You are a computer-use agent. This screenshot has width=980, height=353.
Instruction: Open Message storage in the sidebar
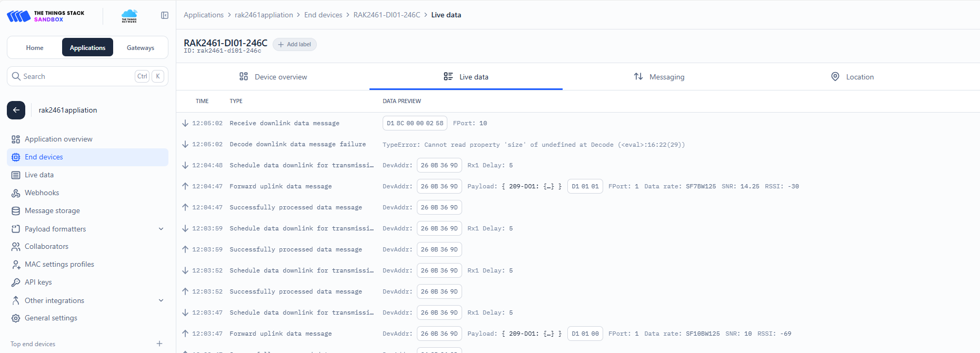52,211
